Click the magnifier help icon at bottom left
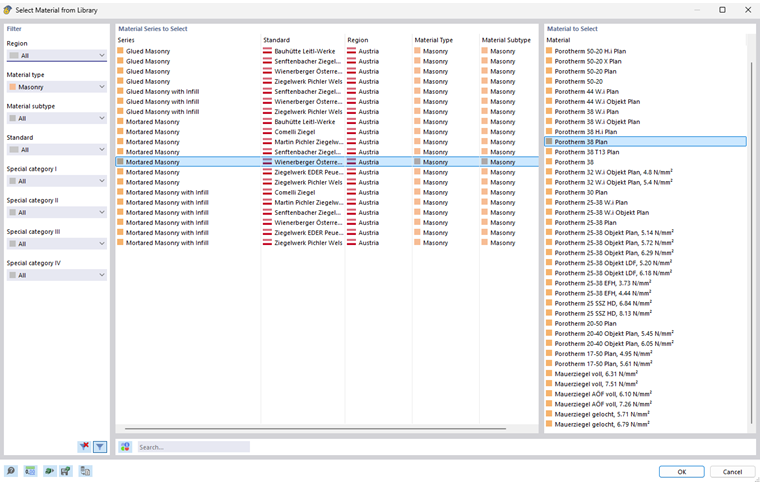This screenshot has width=760, height=485. coord(11,471)
